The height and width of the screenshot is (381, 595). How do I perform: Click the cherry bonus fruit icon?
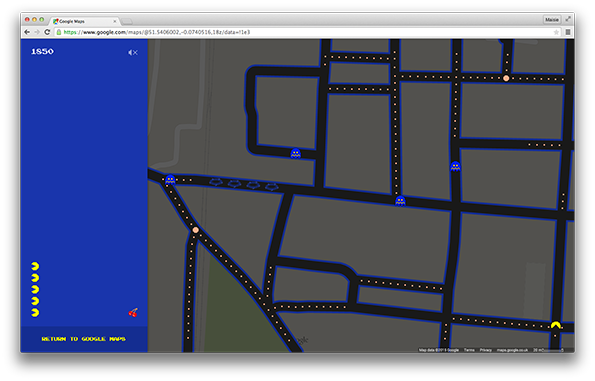tap(133, 313)
